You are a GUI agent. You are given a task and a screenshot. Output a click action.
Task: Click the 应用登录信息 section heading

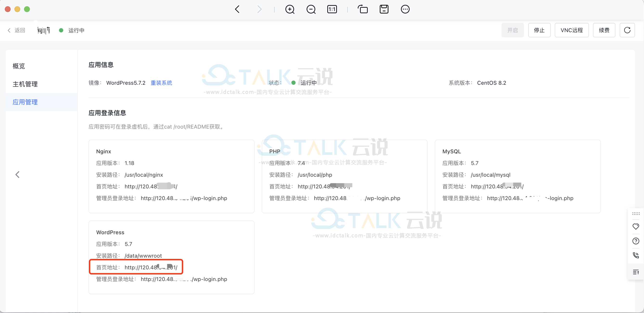107,113
